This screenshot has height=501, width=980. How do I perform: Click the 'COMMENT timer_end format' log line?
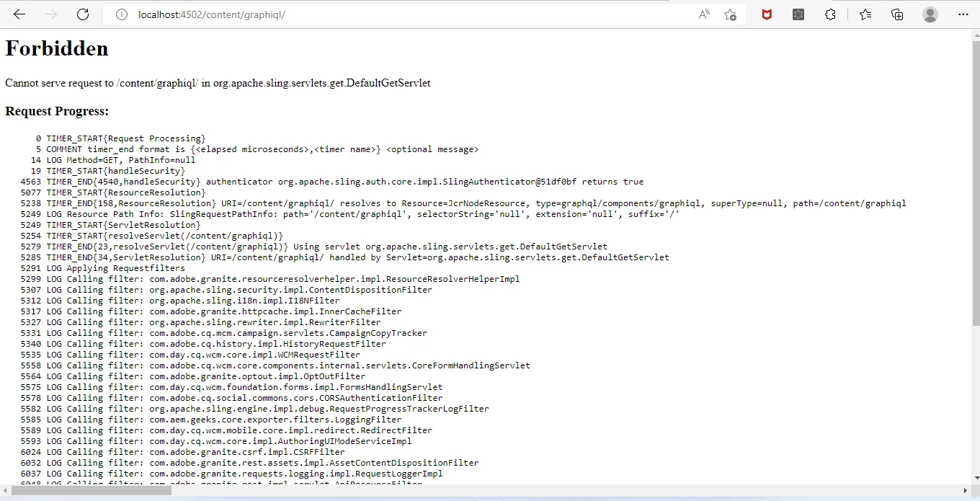257,149
